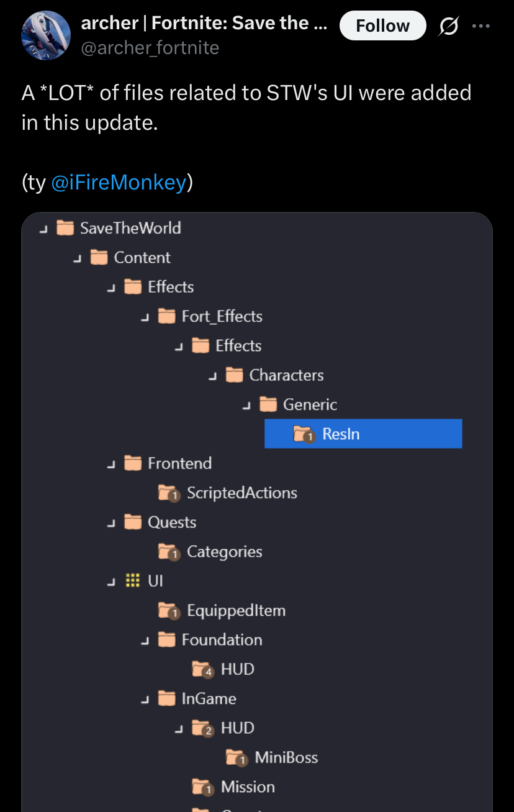Screen dimensions: 514x812
Task: Click the Categories folder icon with badge
Action: point(169,552)
